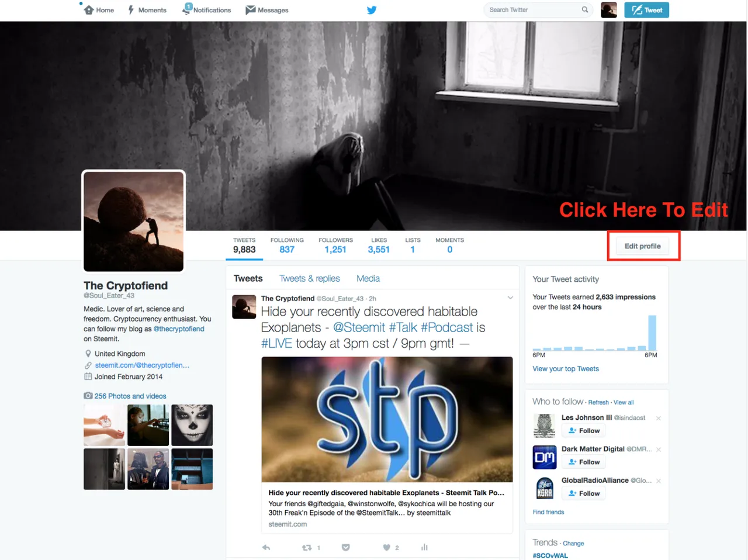Open the steemit.com link card title
Image resolution: width=748 pixels, height=560 pixels.
click(386, 493)
